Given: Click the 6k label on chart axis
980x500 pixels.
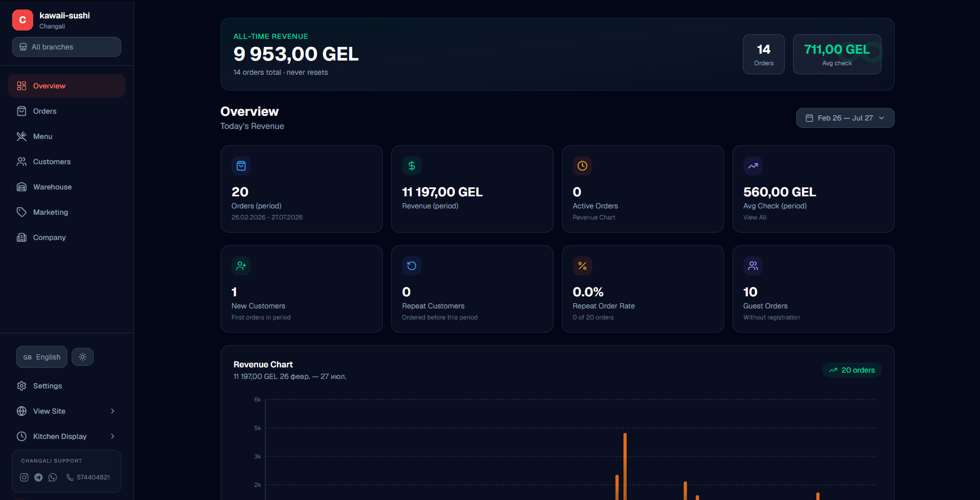Looking at the screenshot, I should (258, 399).
